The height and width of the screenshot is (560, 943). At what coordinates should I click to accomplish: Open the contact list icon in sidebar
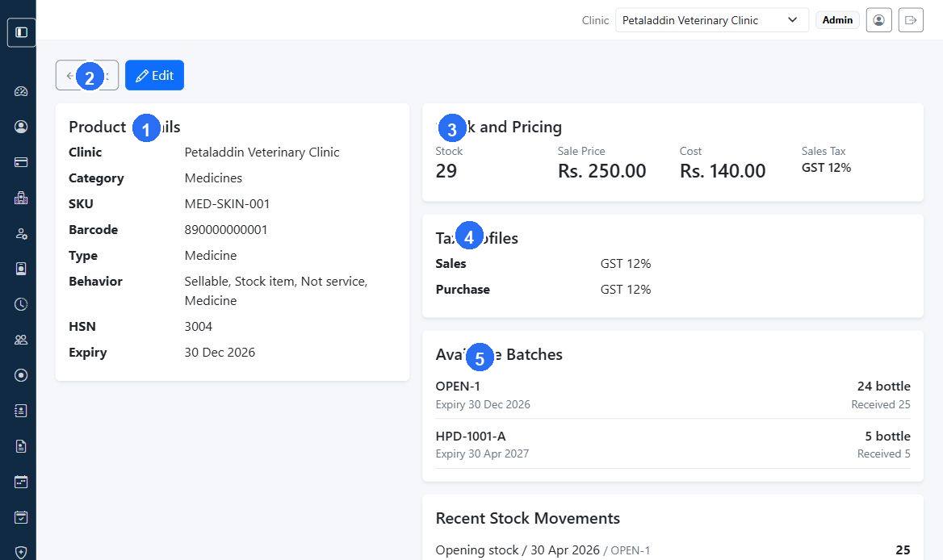coord(21,411)
